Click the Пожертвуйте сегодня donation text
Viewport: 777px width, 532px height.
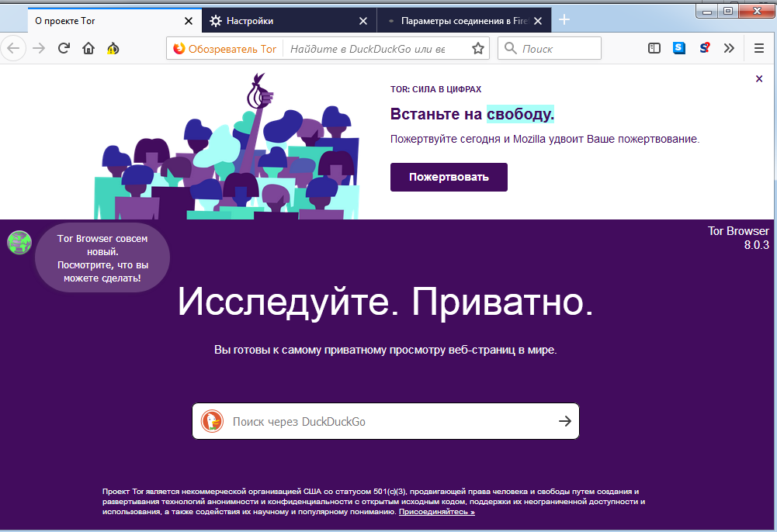click(545, 139)
